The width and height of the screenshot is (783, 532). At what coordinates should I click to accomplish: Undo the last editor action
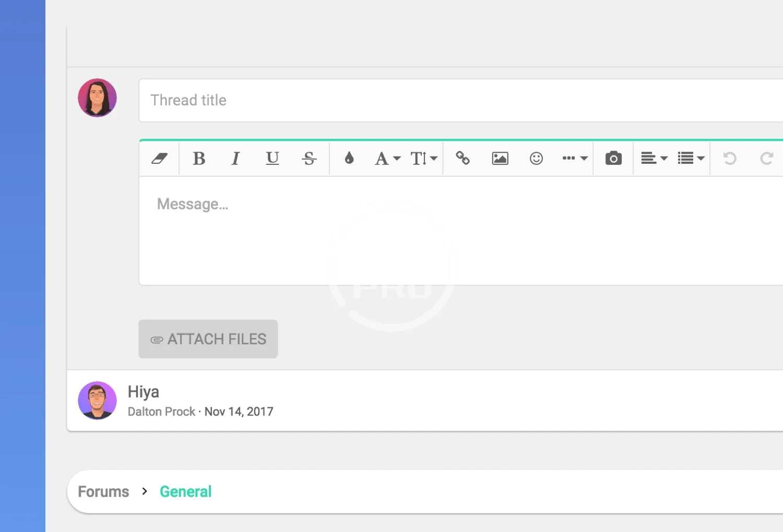[x=730, y=159]
